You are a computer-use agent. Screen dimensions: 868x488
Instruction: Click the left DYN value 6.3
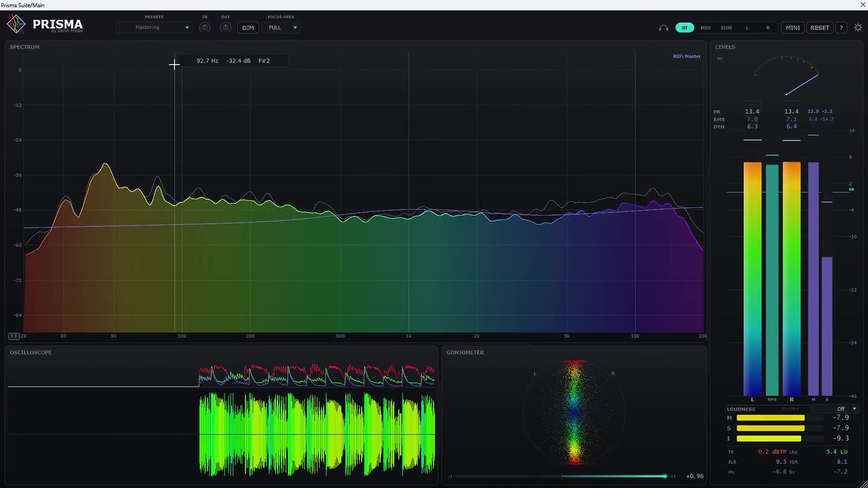(x=752, y=127)
